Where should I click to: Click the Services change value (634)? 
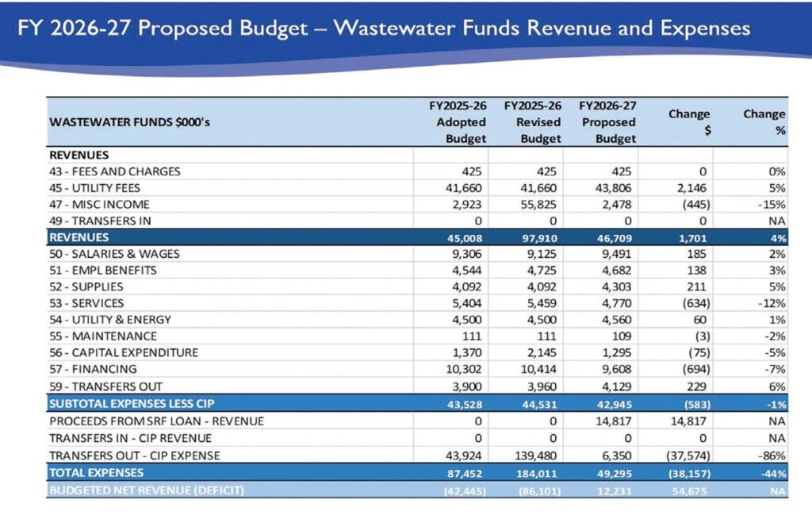(696, 304)
